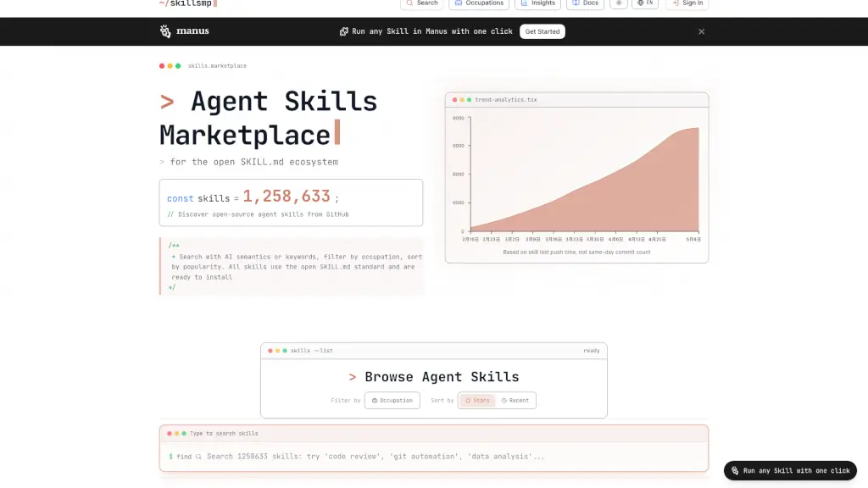The image size is (868, 488).
Task: Open Search in the top navigation
Action: point(422,3)
